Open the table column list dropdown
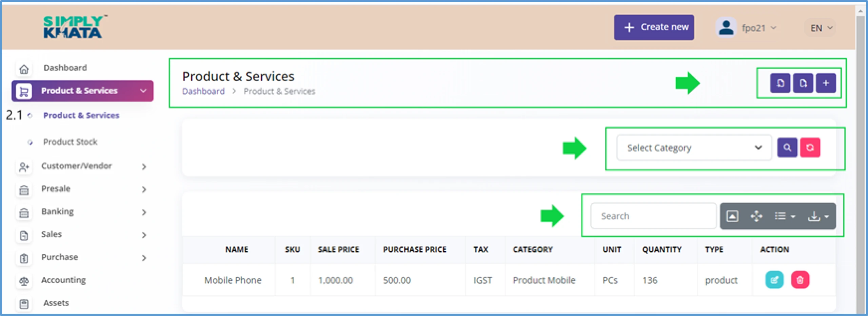Viewport: 868px width, 316px height. pos(785,216)
